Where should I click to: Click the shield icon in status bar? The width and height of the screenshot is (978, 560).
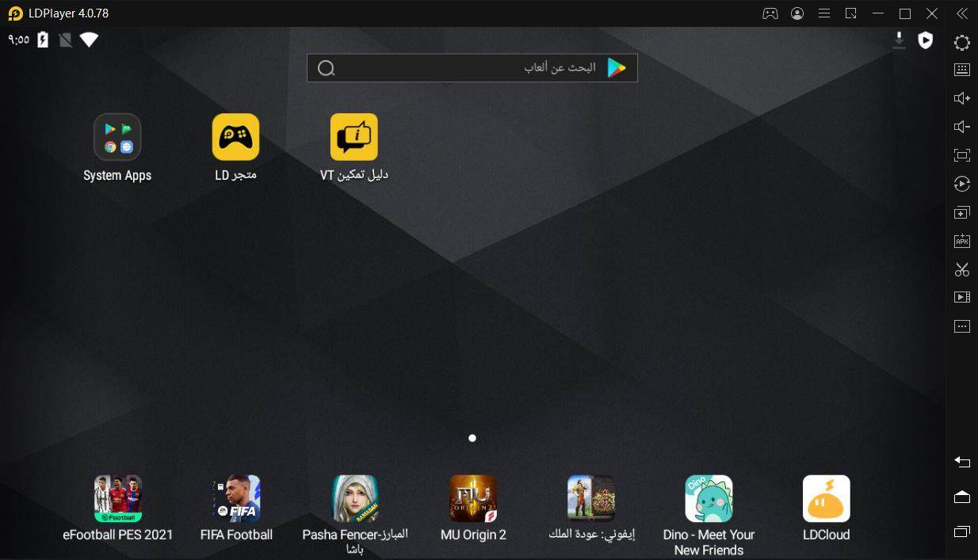pyautogui.click(x=925, y=40)
